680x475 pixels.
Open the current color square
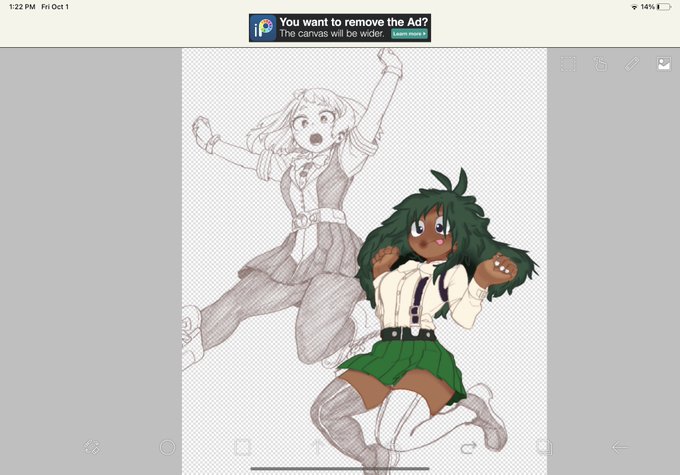click(243, 447)
